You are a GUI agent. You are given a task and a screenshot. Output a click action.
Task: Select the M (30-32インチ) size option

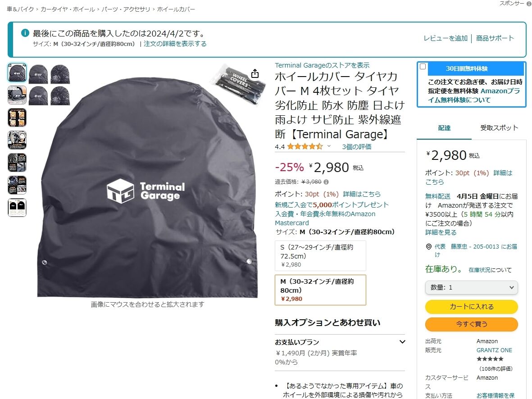[x=320, y=290]
